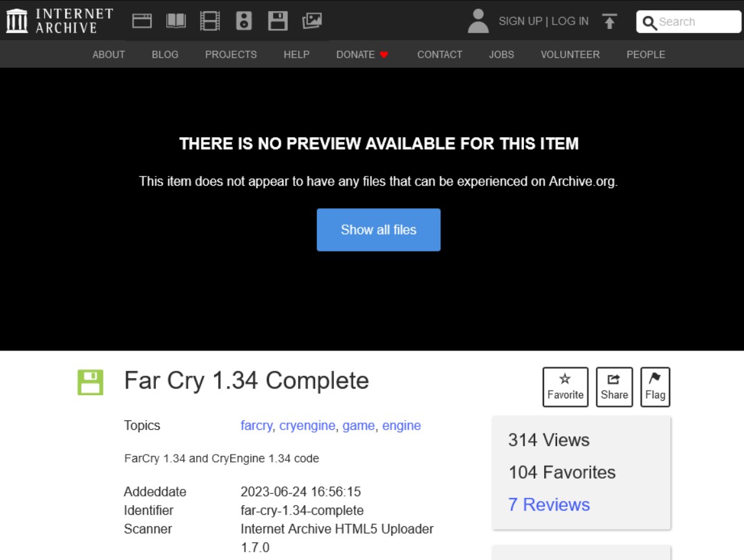Click the Show all files button
This screenshot has height=560, width=744.
(378, 230)
